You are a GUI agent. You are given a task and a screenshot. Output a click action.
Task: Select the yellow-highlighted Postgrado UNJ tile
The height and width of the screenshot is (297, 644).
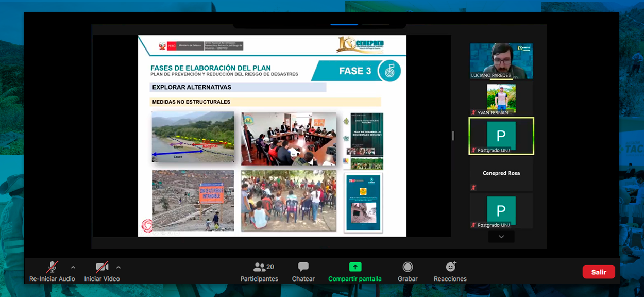pyautogui.click(x=501, y=136)
